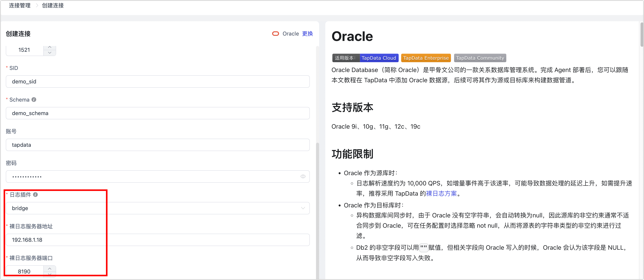644x280 pixels.
Task: Toggle password visibility eye icon
Action: [x=303, y=176]
